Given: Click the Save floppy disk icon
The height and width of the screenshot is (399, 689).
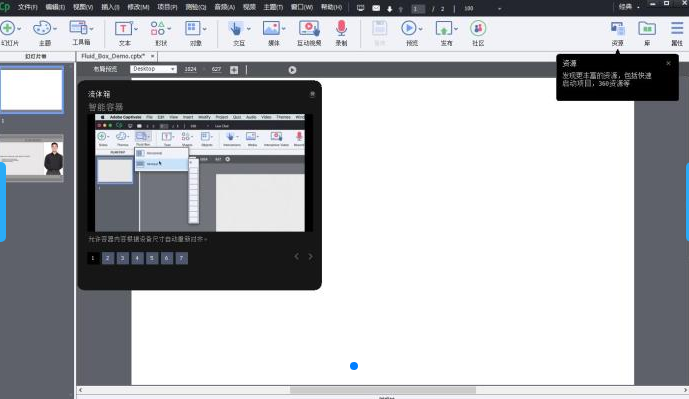Looking at the screenshot, I should (x=380, y=28).
